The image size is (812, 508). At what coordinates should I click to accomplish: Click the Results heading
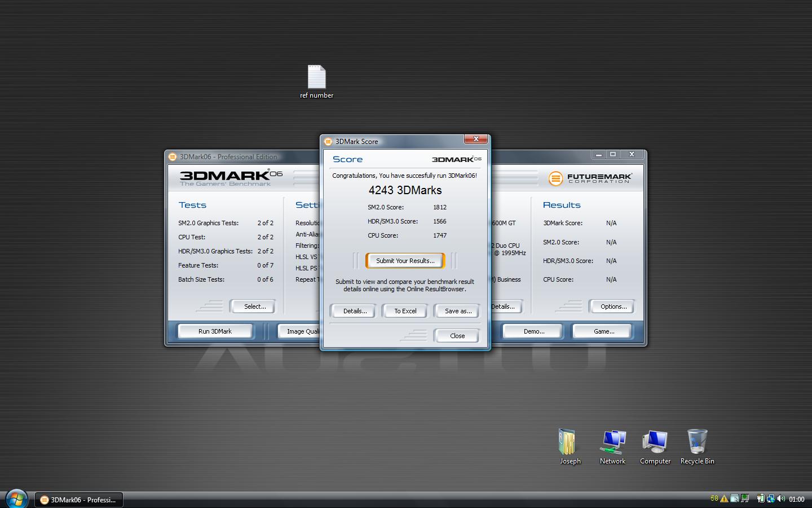[562, 205]
